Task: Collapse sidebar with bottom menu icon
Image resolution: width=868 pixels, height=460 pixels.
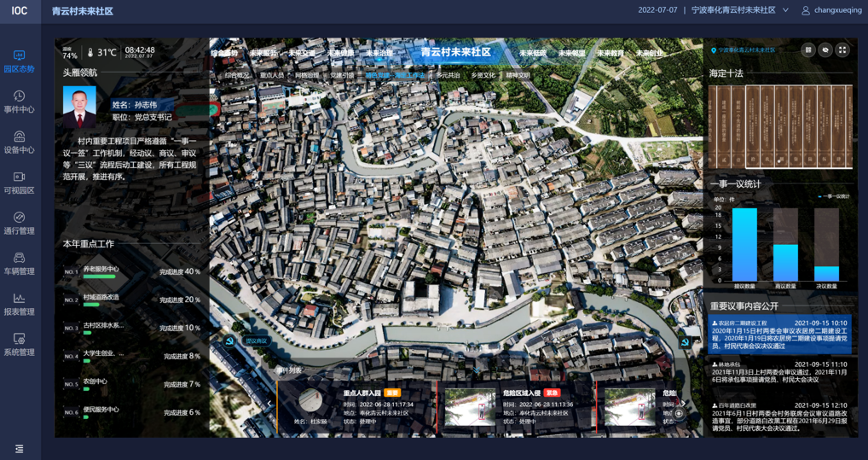Action: pyautogui.click(x=20, y=448)
